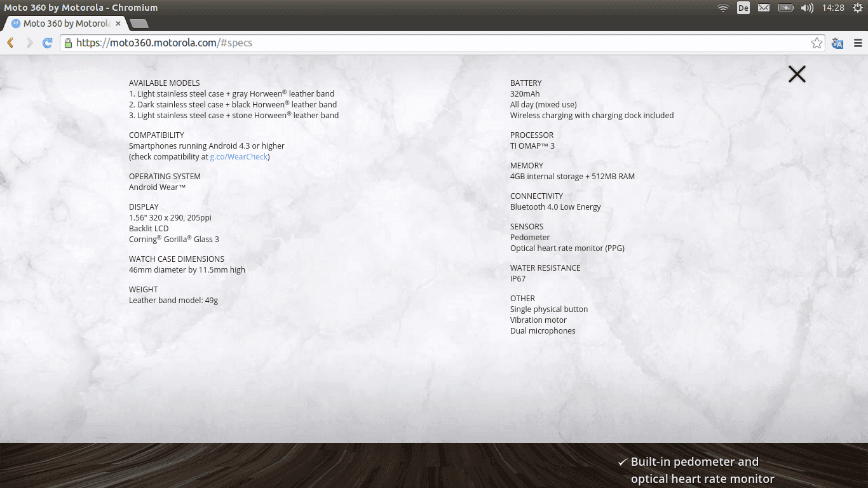Viewport: 868px width, 488px height.
Task: Click the WATCH CASE DIMENSIONS heading
Action: (x=177, y=259)
